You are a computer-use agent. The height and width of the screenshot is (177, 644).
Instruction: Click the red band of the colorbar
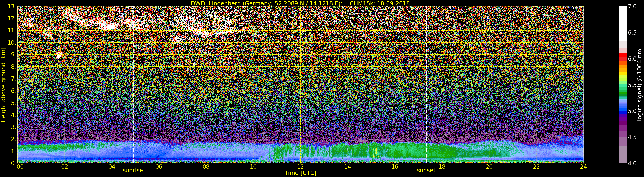(623, 57)
